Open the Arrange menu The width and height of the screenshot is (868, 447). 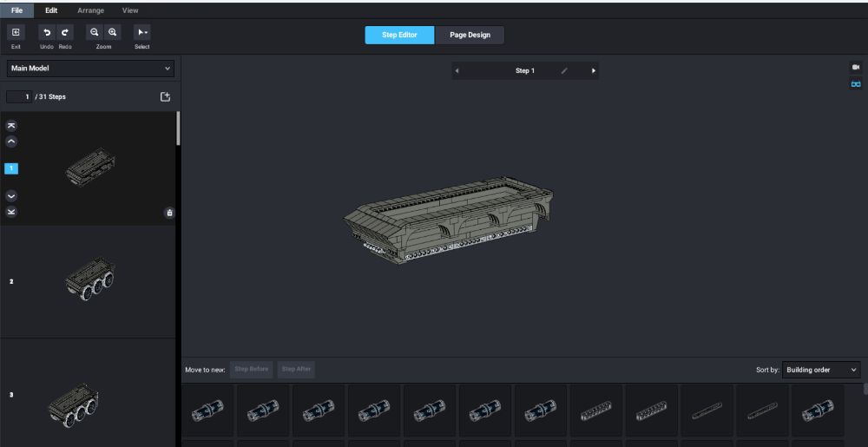91,10
